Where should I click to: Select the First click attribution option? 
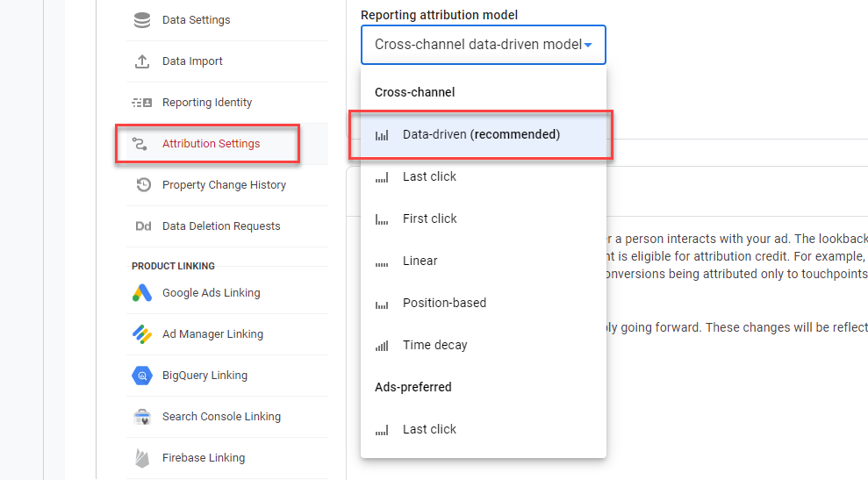(x=429, y=219)
